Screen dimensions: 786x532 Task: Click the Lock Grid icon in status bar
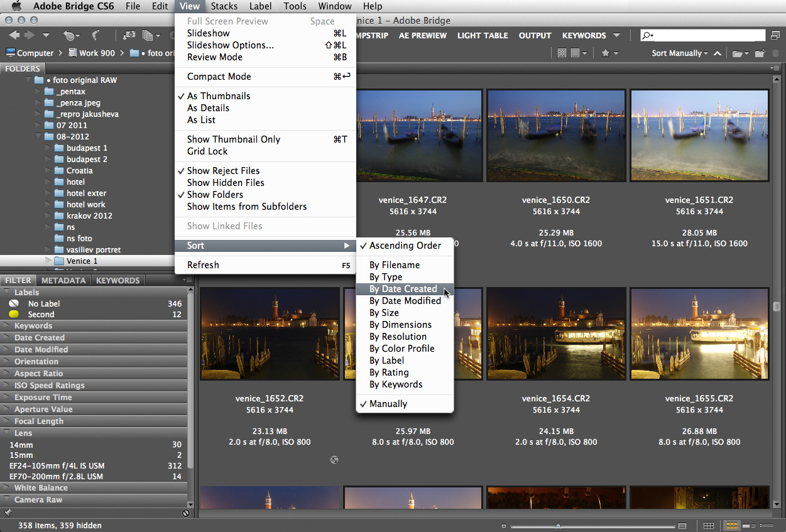click(709, 526)
